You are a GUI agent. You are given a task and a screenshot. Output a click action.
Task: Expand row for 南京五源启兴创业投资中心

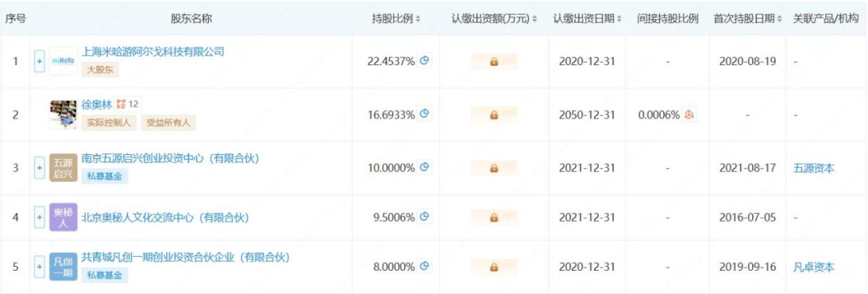click(39, 168)
